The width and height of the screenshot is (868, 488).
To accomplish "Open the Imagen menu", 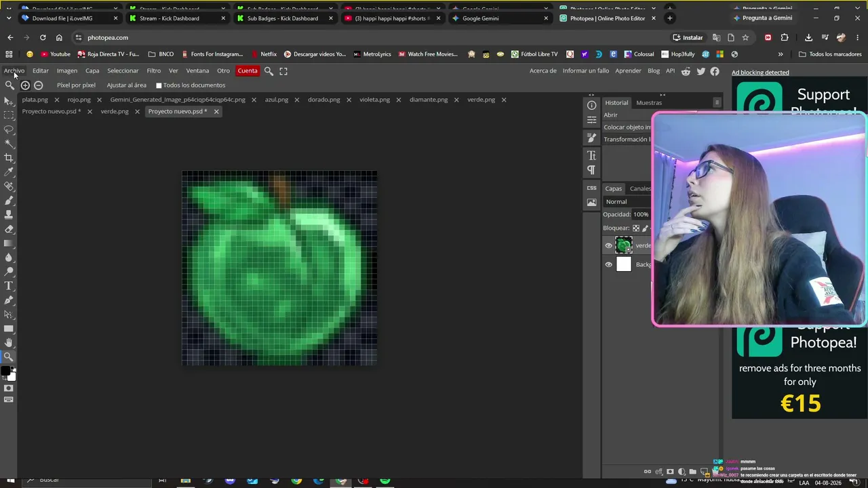I will click(x=66, y=70).
